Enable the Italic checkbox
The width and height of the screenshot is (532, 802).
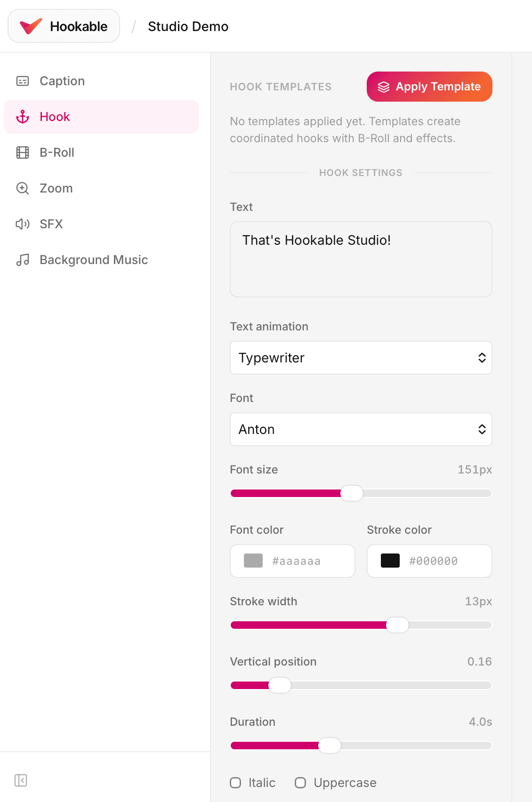[x=235, y=783]
